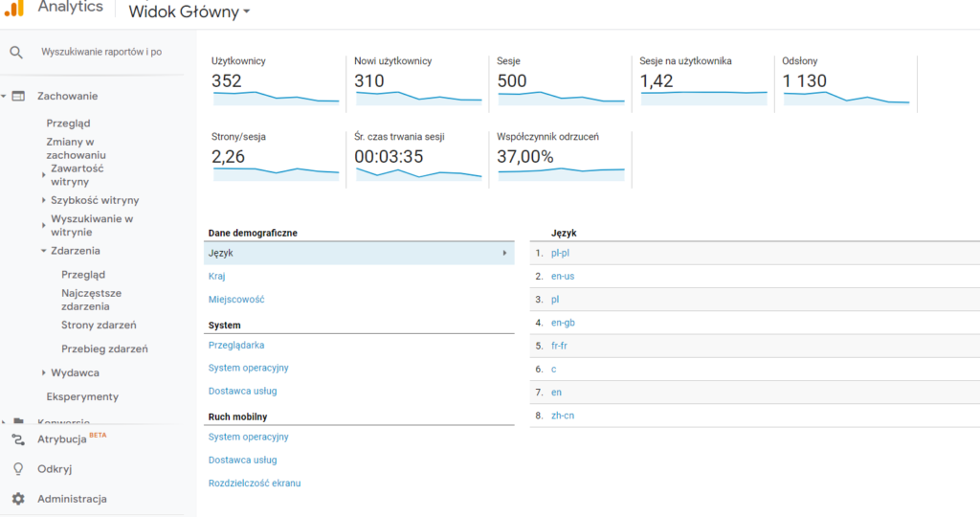Select Przeglądarka under System
The width and height of the screenshot is (980, 517).
236,345
